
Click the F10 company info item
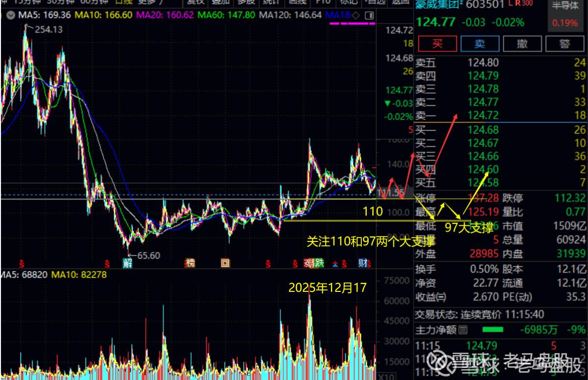click(x=323, y=1)
